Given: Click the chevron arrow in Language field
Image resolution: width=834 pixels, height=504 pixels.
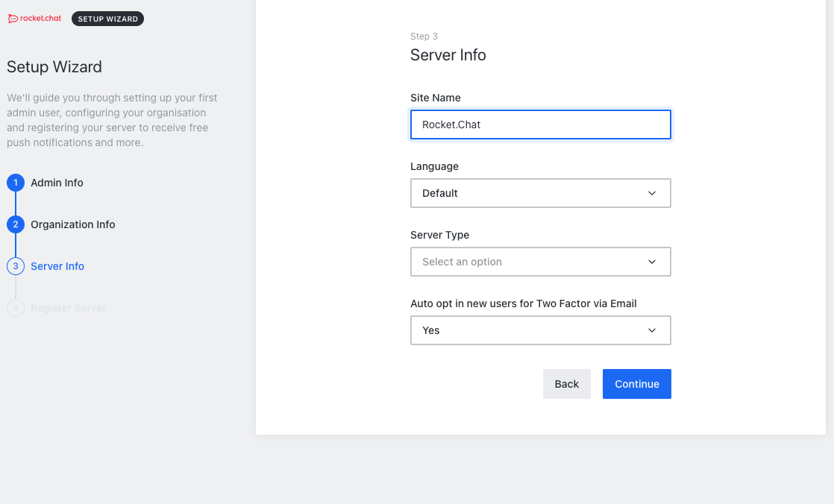Looking at the screenshot, I should tap(652, 193).
